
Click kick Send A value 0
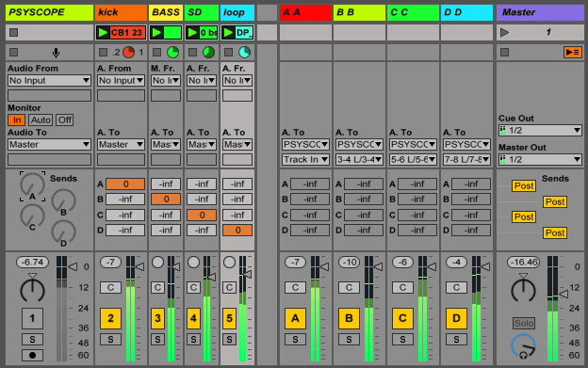pos(125,184)
